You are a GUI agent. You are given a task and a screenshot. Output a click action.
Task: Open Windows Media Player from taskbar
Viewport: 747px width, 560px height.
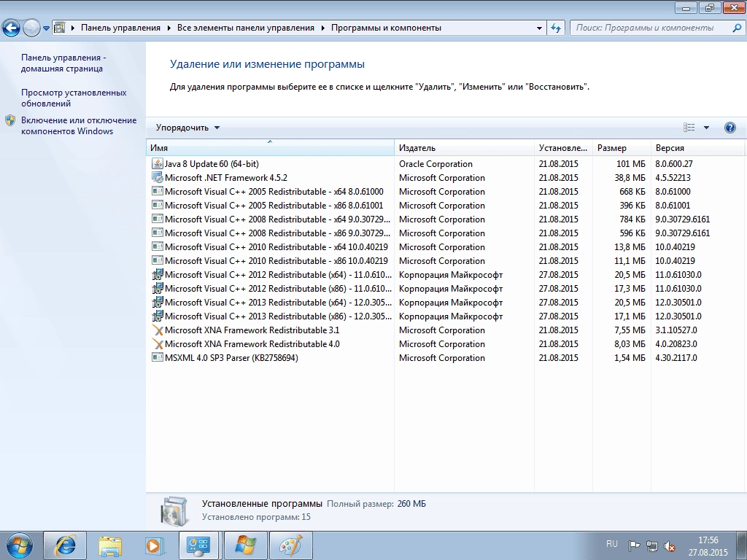coord(155,545)
